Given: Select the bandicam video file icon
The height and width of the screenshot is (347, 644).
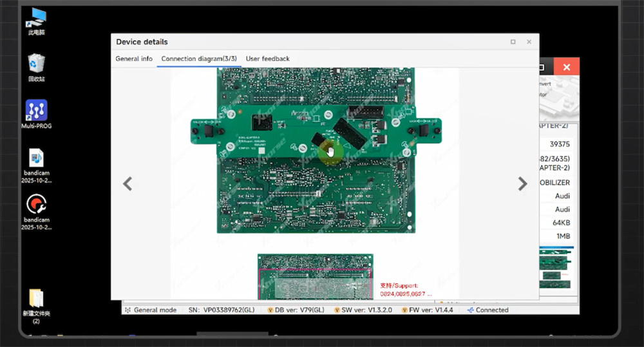Looking at the screenshot, I should (x=36, y=158).
